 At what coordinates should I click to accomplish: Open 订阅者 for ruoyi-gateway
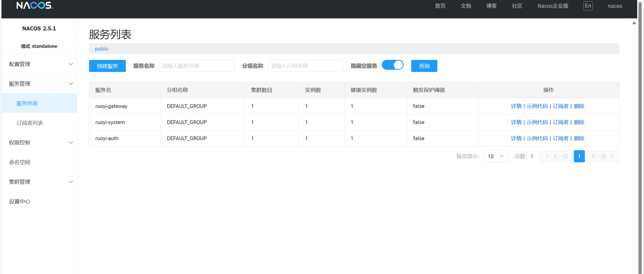pos(561,106)
